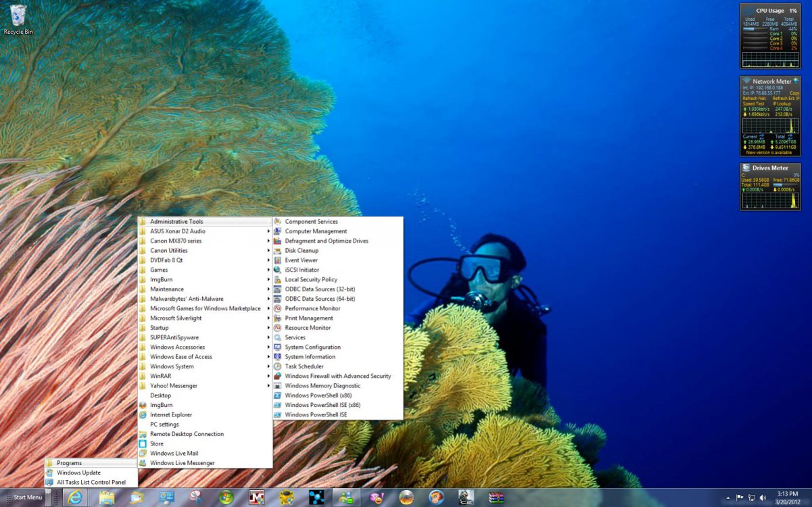The height and width of the screenshot is (507, 812).
Task: Start Disk Cleanup
Action: click(337, 250)
